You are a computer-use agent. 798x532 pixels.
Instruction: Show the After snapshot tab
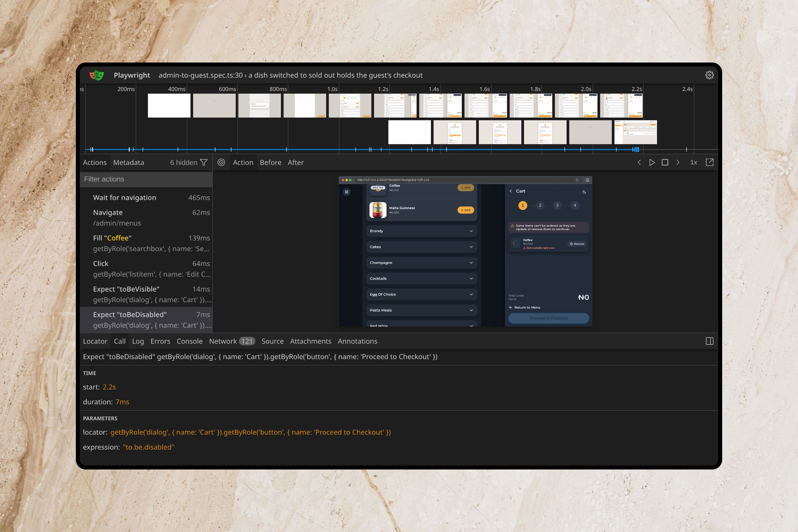tap(296, 163)
